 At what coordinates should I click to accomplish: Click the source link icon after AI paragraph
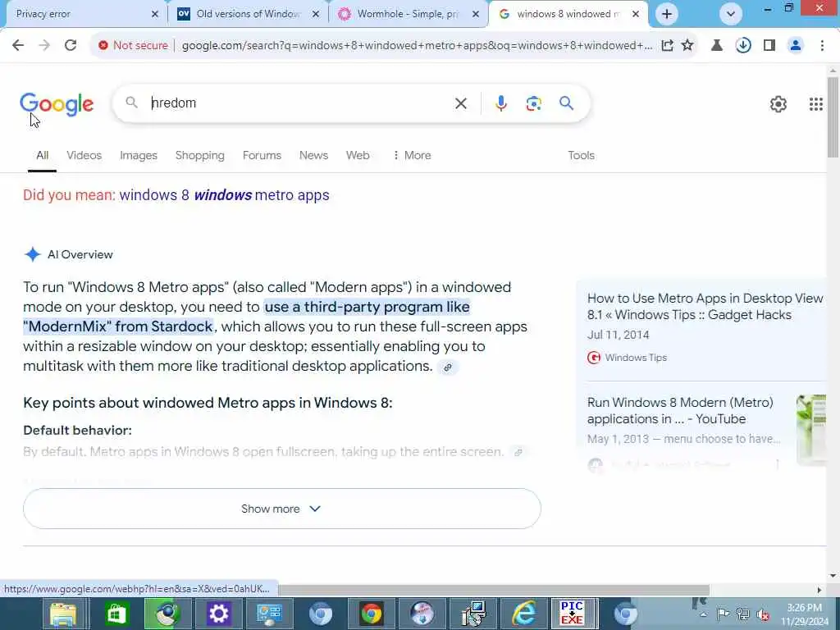(448, 367)
